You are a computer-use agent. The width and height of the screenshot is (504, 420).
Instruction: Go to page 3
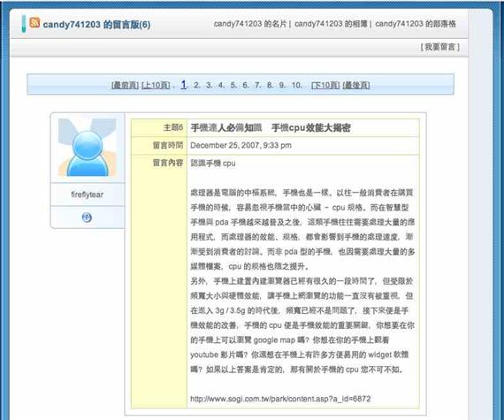(x=209, y=85)
